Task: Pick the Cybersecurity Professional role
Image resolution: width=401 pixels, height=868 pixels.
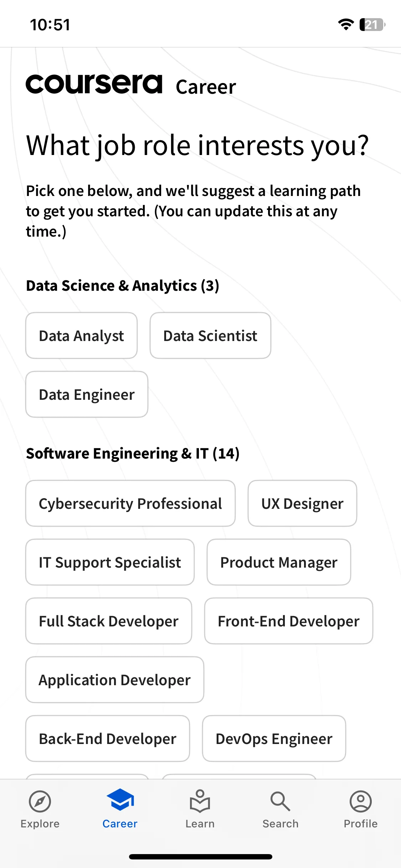Action: [130, 503]
